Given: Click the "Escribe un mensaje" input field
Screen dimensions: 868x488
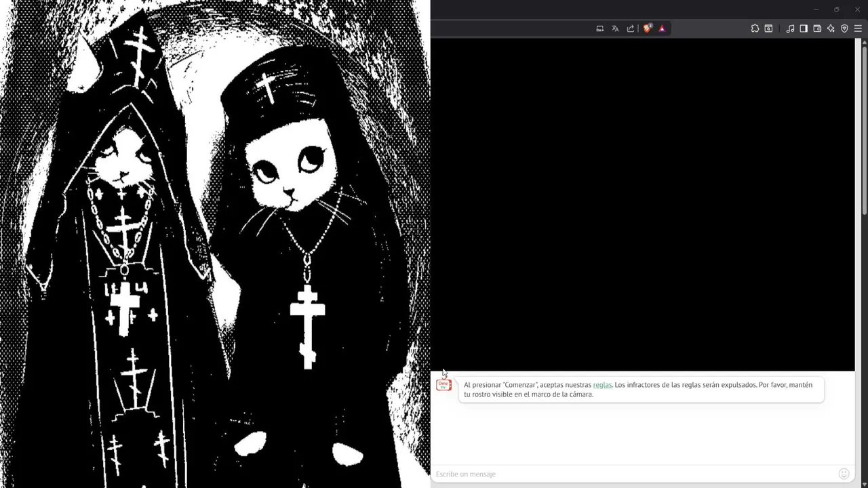Looking at the screenshot, I should [x=634, y=474].
